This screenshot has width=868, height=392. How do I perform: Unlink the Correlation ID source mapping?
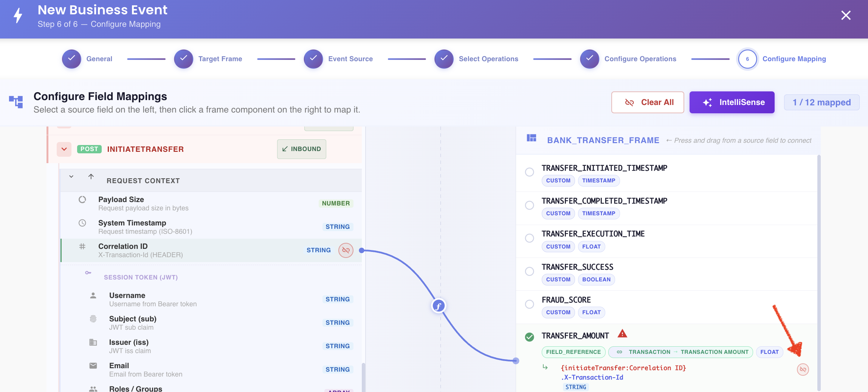(346, 250)
